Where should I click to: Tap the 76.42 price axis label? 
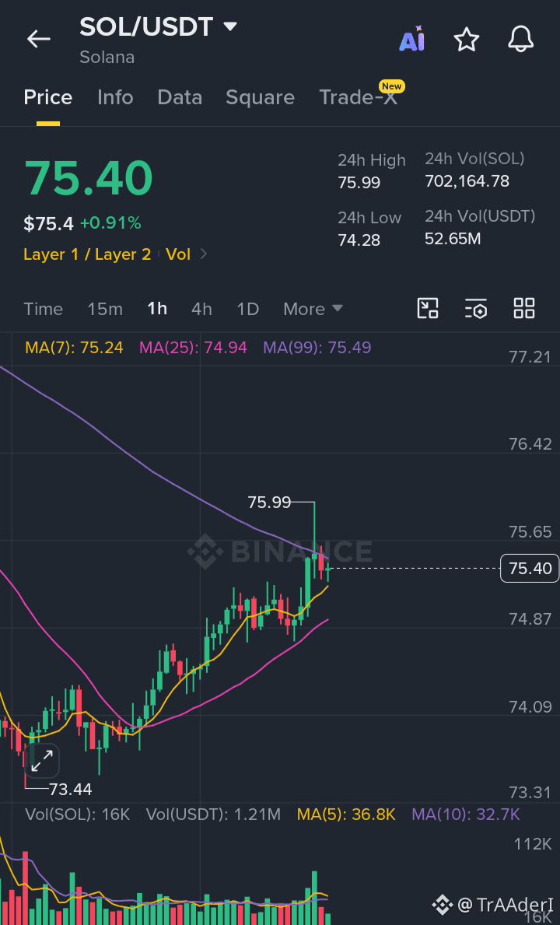pyautogui.click(x=530, y=443)
